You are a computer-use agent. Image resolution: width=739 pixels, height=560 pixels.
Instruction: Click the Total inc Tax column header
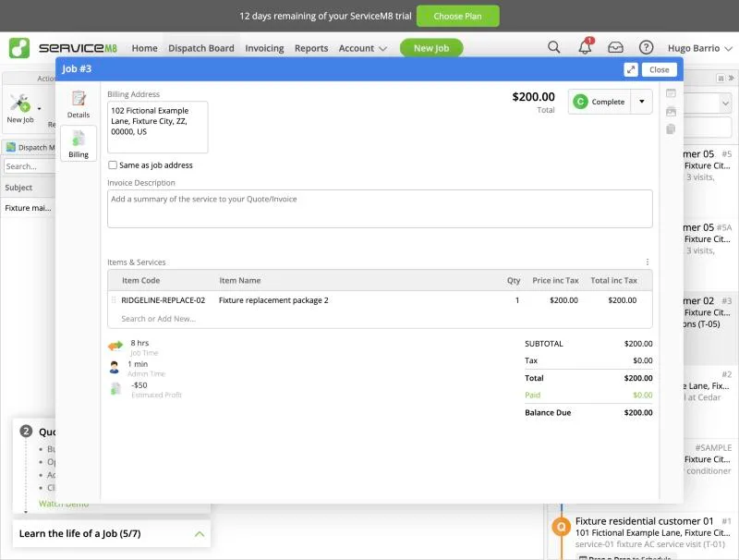(613, 281)
